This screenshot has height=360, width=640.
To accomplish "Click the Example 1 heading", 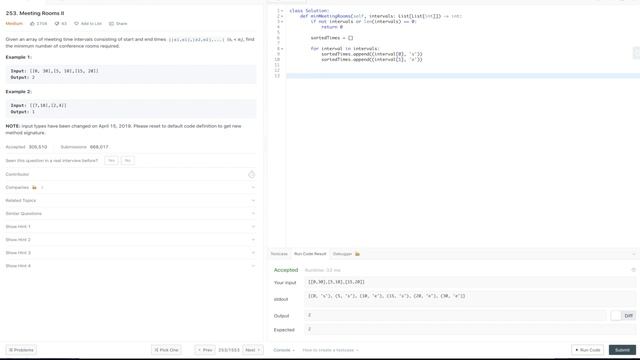I will pos(18,57).
